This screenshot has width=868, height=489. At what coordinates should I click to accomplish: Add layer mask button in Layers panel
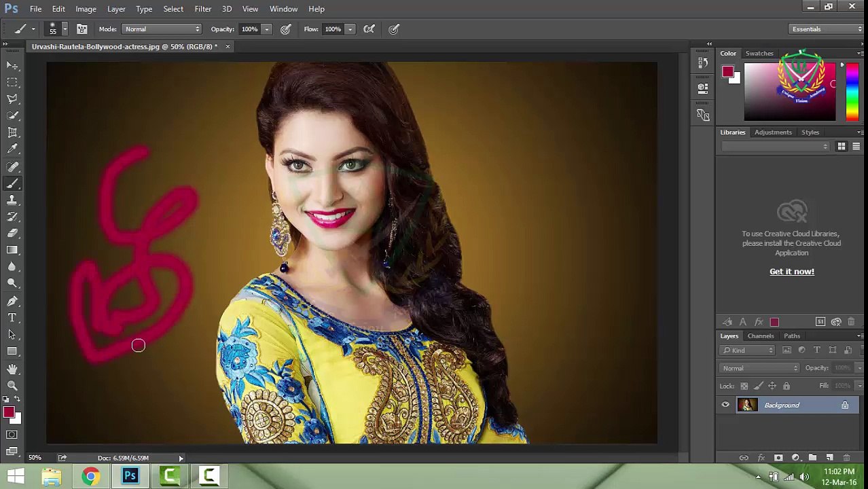778,458
